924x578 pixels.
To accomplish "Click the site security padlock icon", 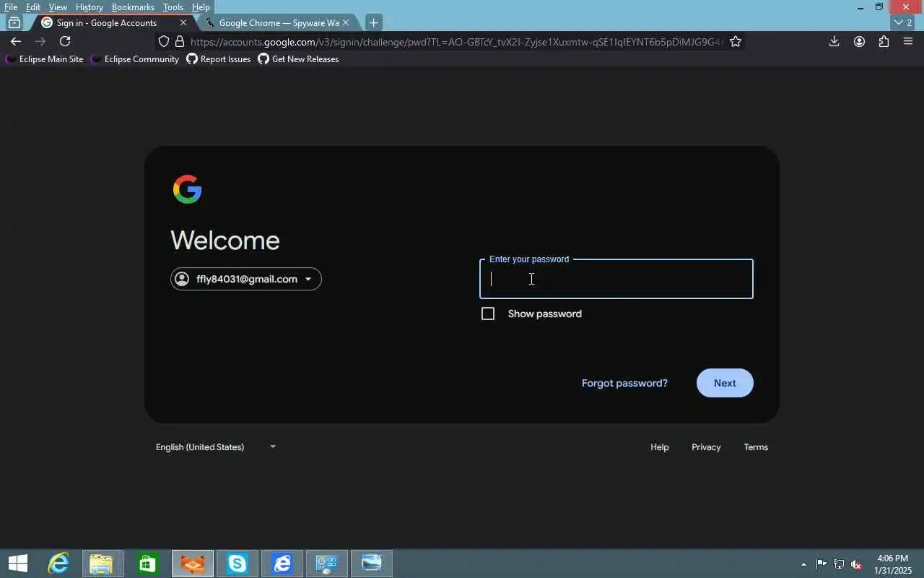I will [180, 41].
